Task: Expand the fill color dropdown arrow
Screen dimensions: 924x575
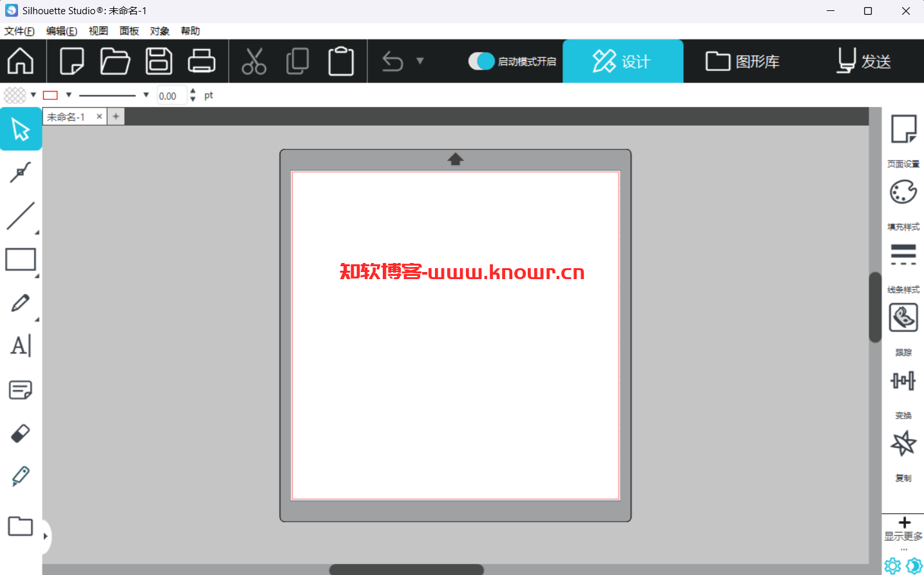Action: (x=34, y=95)
